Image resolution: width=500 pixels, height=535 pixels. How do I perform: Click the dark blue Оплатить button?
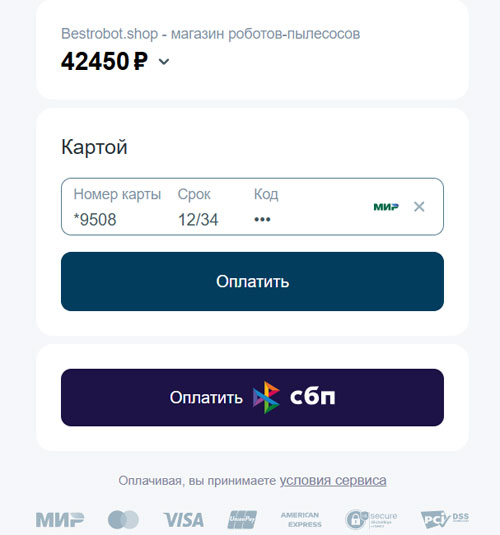tap(252, 281)
